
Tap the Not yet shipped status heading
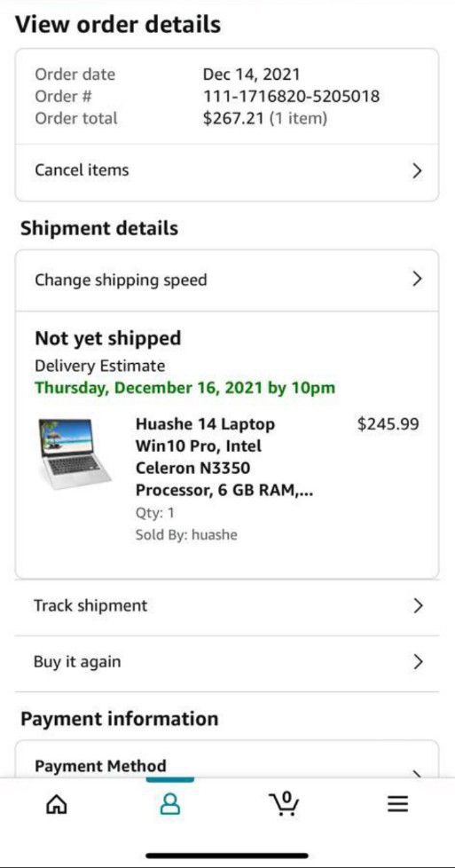coord(108,338)
